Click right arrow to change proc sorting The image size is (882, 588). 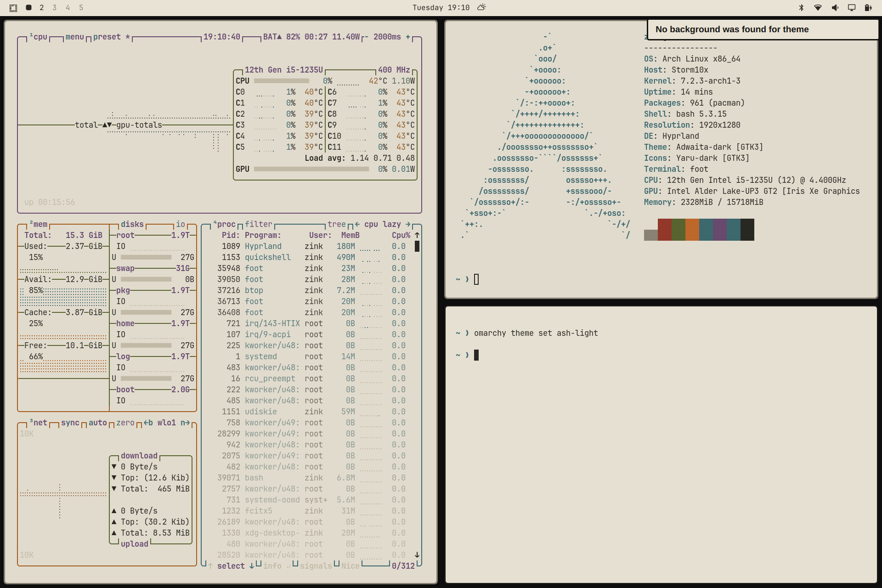(x=407, y=224)
